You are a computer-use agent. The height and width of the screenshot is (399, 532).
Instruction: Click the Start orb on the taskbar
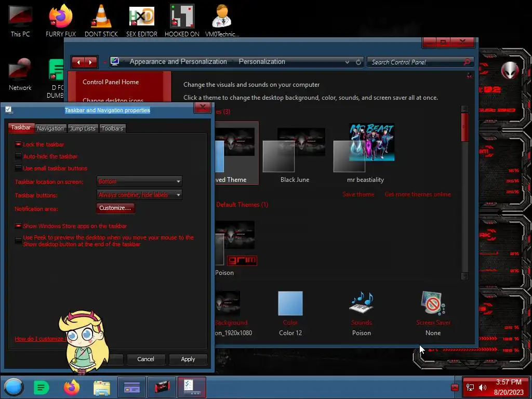click(x=14, y=387)
